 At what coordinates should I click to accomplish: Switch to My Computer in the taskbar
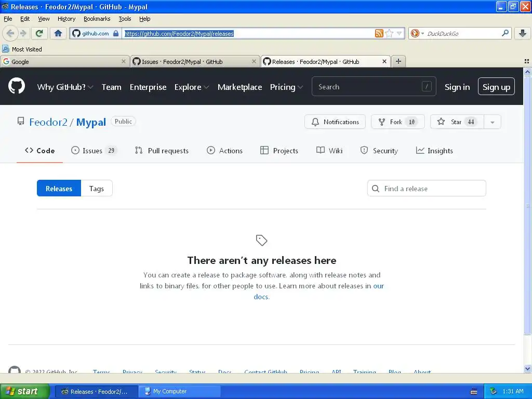click(179, 391)
